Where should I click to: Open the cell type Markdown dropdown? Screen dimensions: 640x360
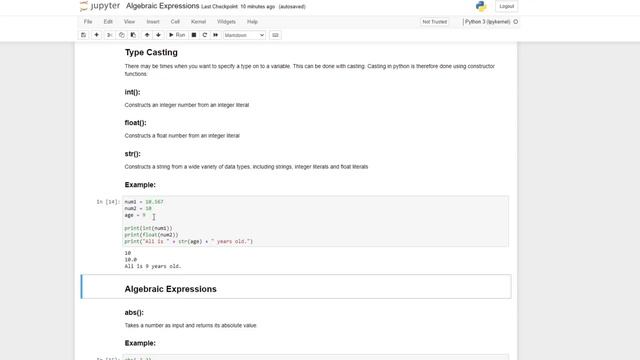tap(244, 35)
